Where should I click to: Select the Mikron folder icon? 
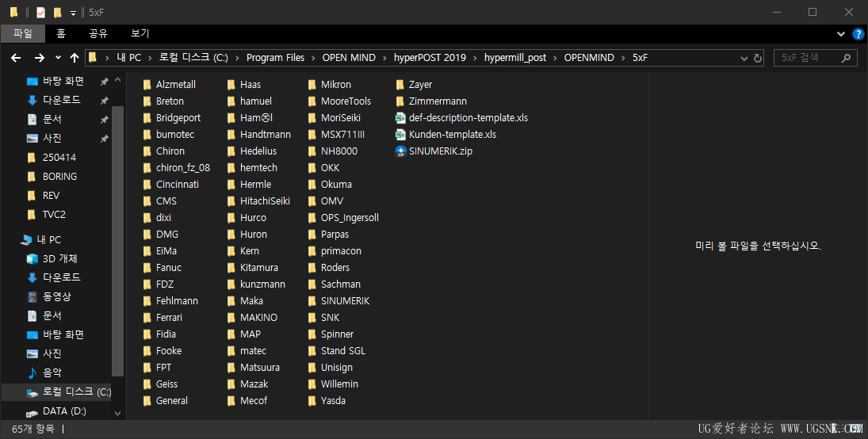point(312,85)
